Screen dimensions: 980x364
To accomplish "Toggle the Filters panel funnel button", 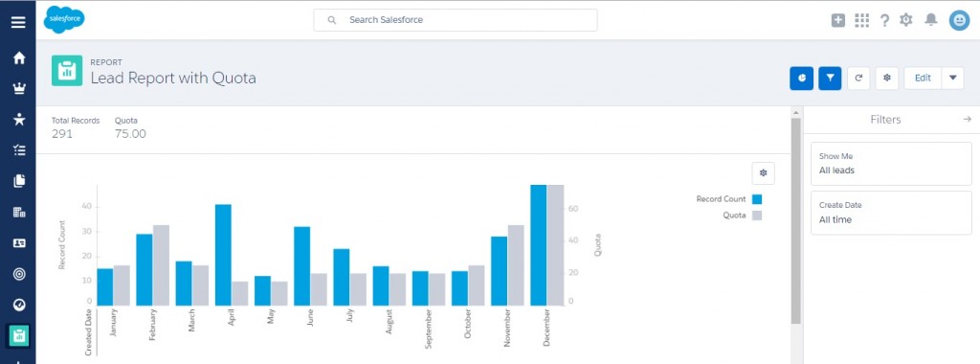I will point(830,79).
